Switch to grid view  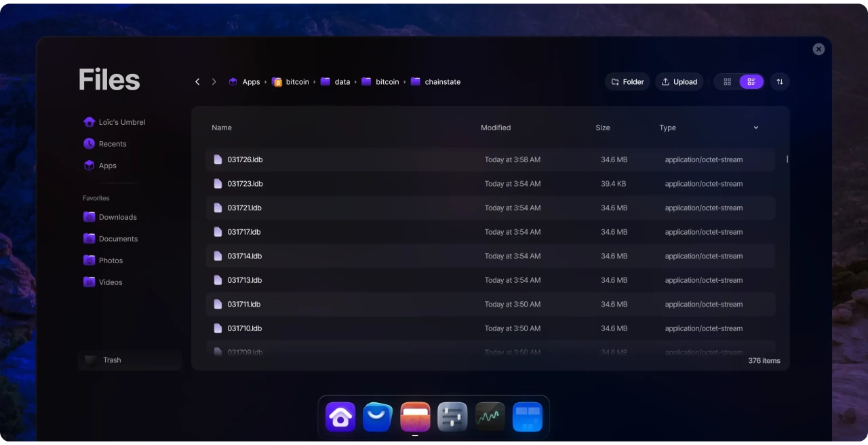727,82
